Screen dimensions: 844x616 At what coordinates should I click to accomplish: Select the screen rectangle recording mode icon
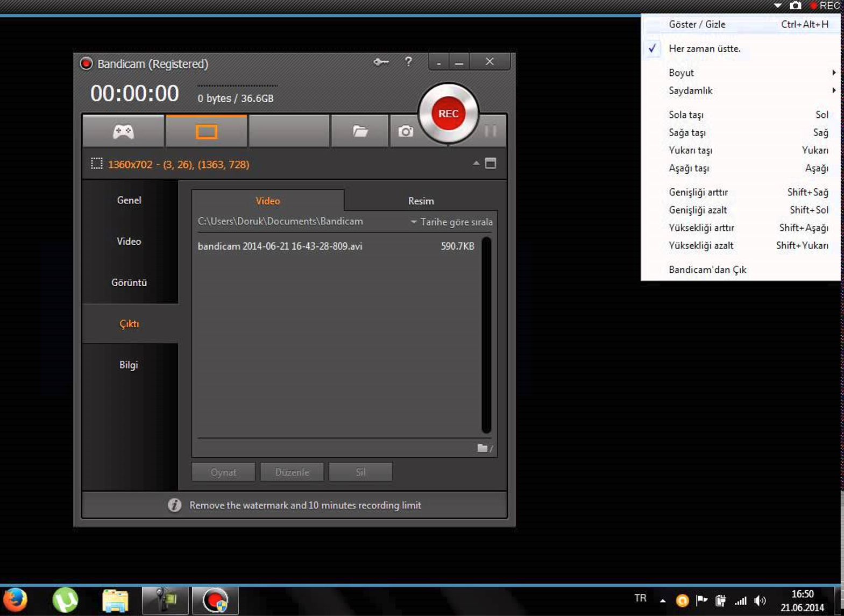(x=207, y=131)
